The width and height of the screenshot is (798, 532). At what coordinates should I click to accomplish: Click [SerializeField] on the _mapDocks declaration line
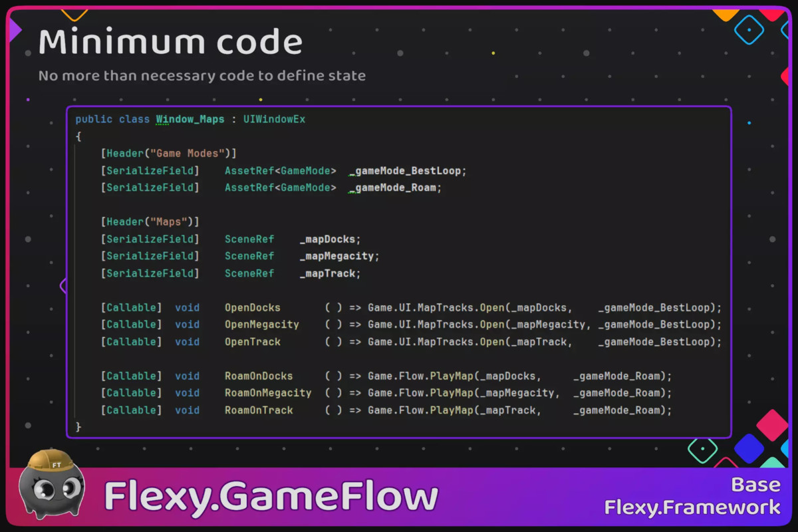click(150, 239)
